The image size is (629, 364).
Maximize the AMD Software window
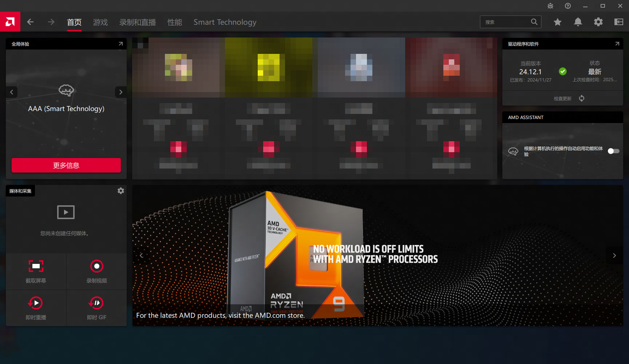603,6
